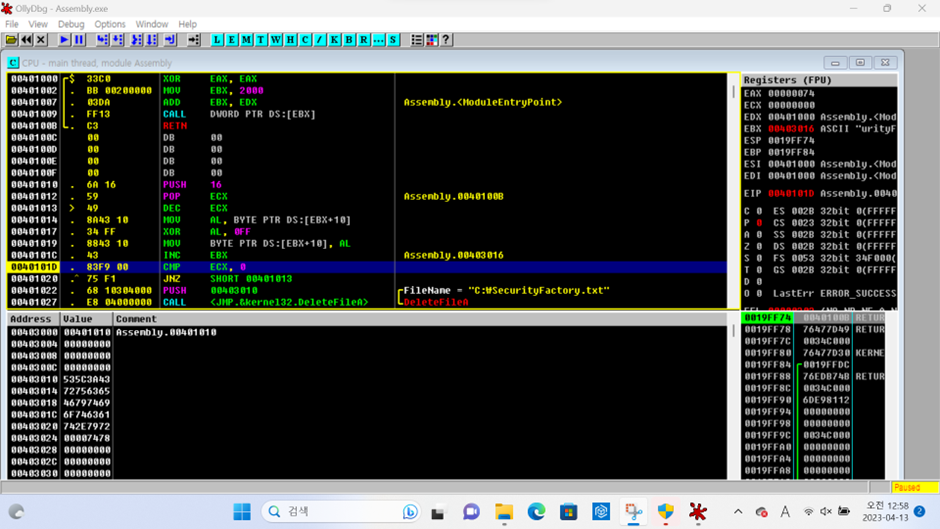Show Source with S button
This screenshot has height=529, width=940.
[393, 40]
